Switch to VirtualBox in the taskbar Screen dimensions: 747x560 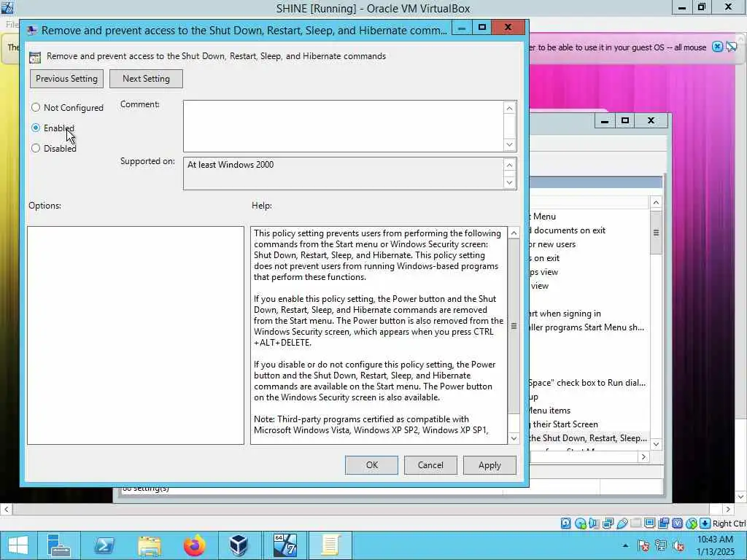[x=239, y=545]
